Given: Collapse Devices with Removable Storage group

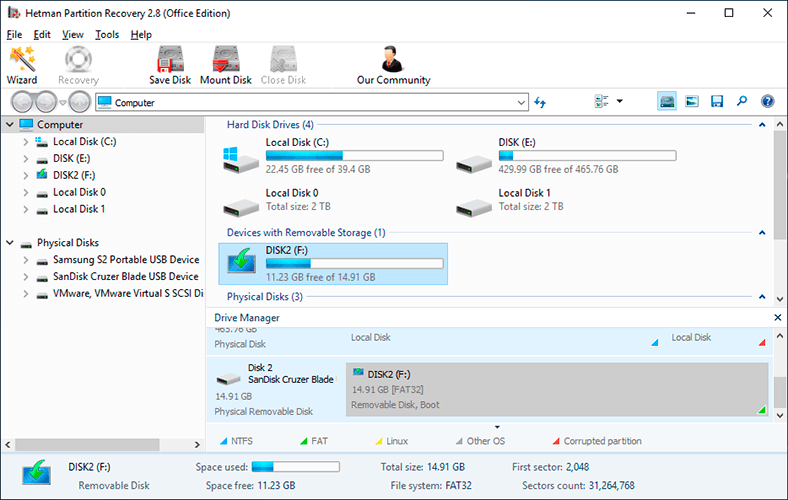Looking at the screenshot, I should tap(762, 233).
